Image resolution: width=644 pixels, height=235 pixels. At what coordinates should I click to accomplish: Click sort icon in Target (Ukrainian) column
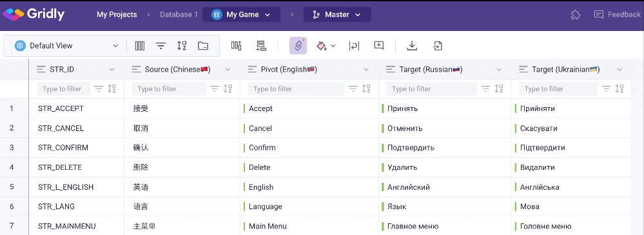pyautogui.click(x=620, y=88)
